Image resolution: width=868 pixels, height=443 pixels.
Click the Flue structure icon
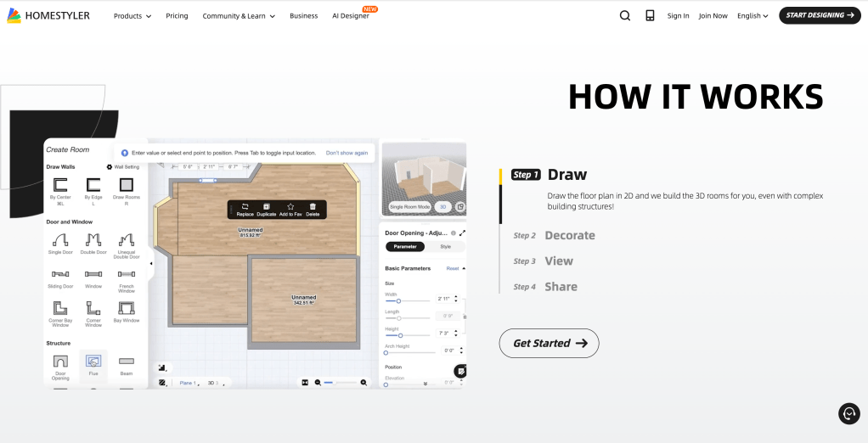click(93, 362)
